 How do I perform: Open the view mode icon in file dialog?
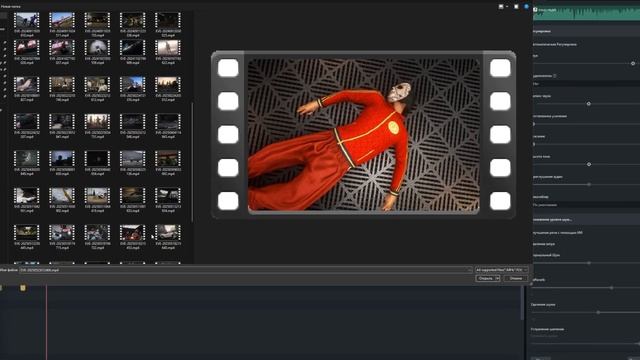501,7
